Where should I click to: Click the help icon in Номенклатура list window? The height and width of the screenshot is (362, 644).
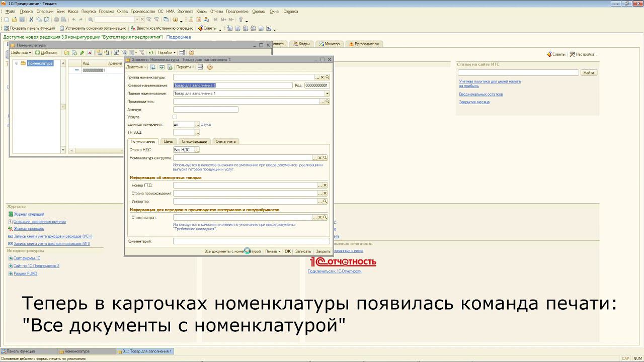point(191,52)
